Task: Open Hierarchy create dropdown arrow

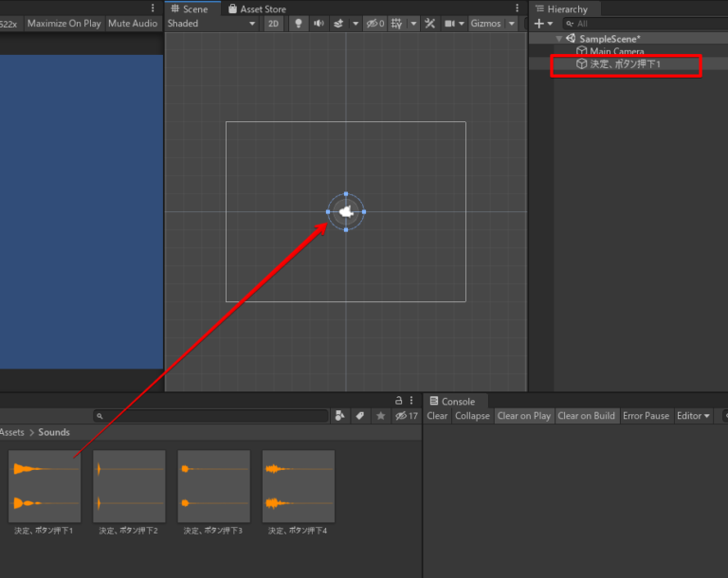Action: 550,23
